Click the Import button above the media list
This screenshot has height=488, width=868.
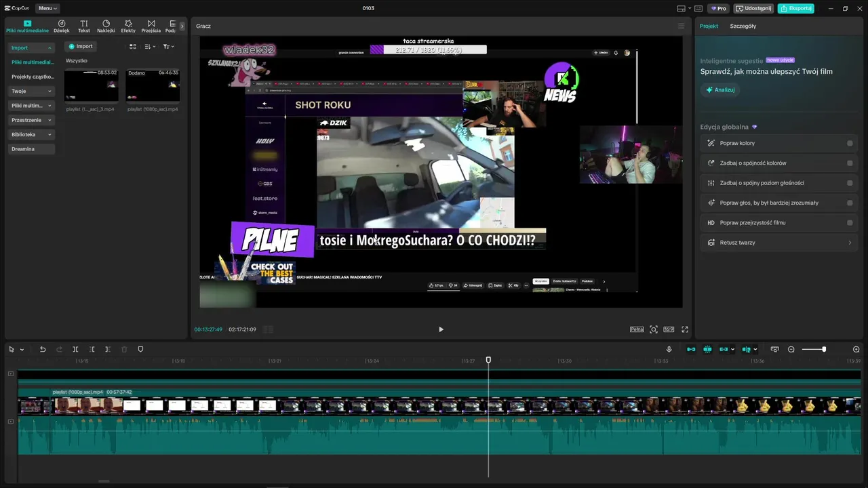pyautogui.click(x=80, y=46)
